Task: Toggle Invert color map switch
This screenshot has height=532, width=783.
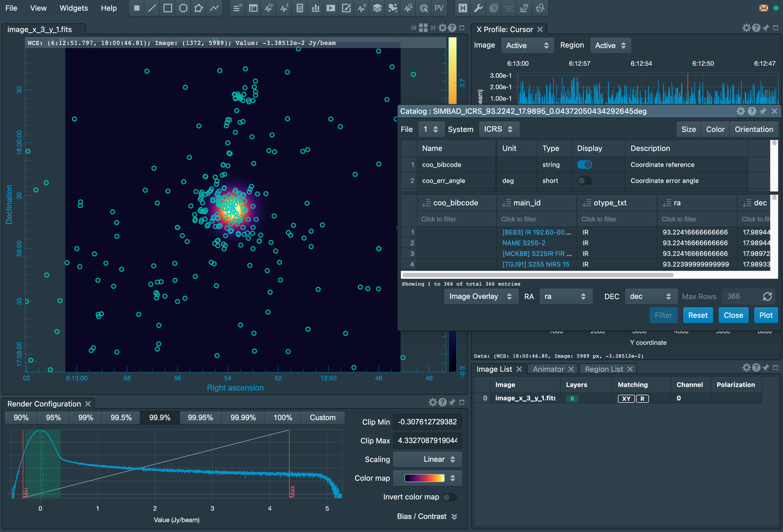Action: coord(449,497)
